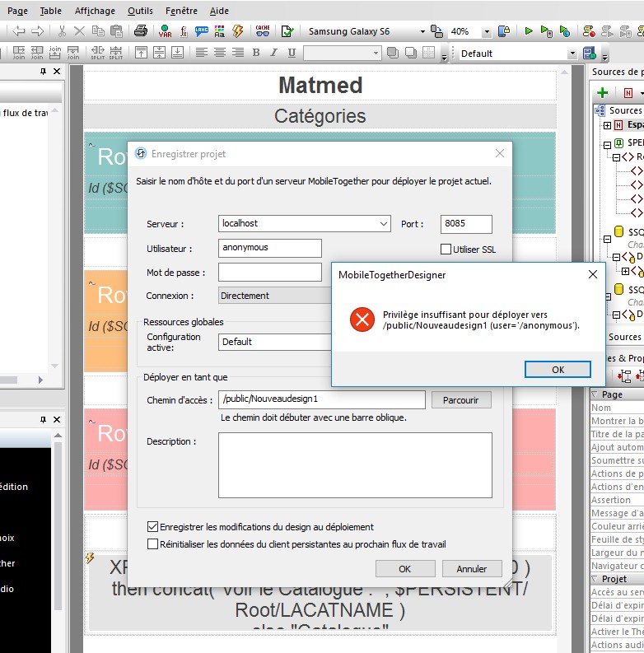The width and height of the screenshot is (644, 653).
Task: Click the scissors Cut icon
Action: (62, 31)
